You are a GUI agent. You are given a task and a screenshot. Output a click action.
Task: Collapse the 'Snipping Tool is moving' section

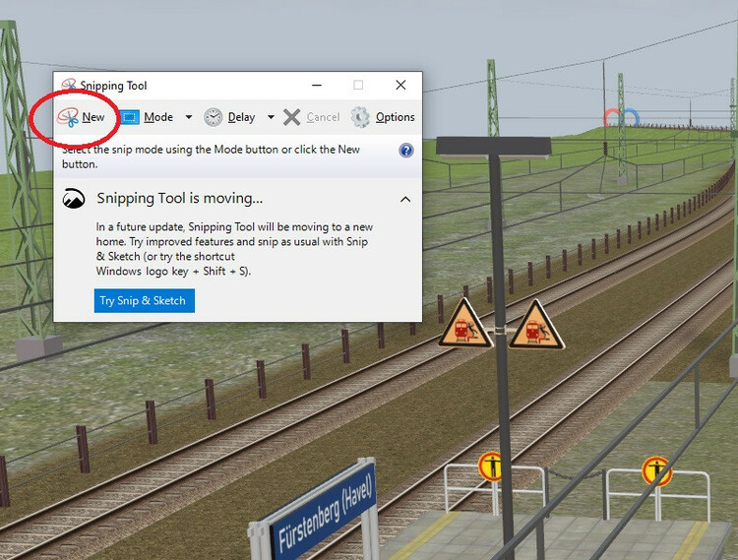tap(405, 200)
